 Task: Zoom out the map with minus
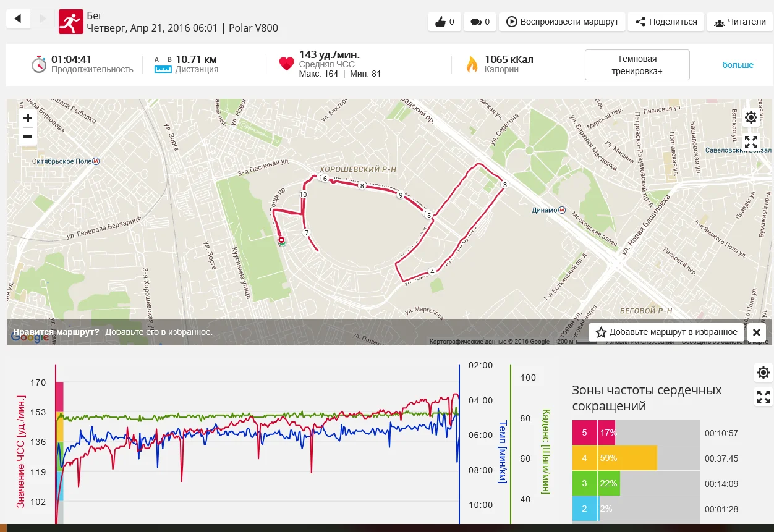[28, 137]
